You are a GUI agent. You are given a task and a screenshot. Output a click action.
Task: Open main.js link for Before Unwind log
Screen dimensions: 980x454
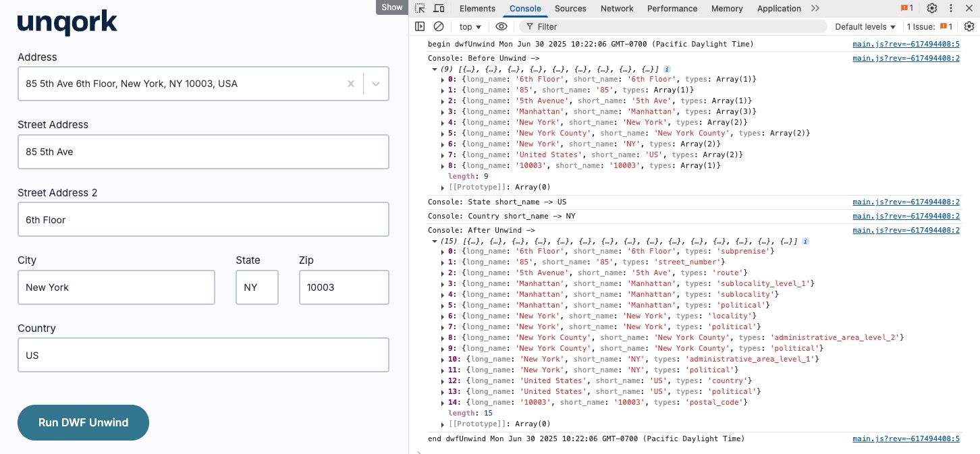pos(906,58)
